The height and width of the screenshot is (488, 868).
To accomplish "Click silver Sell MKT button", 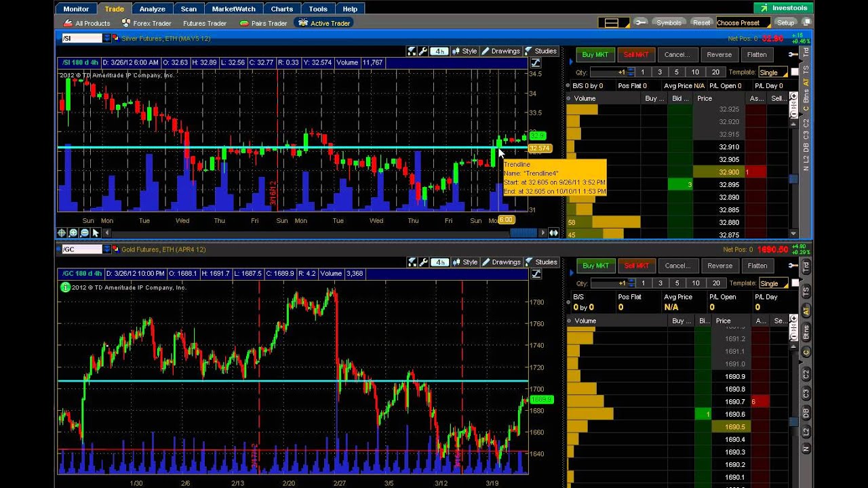I will point(636,55).
